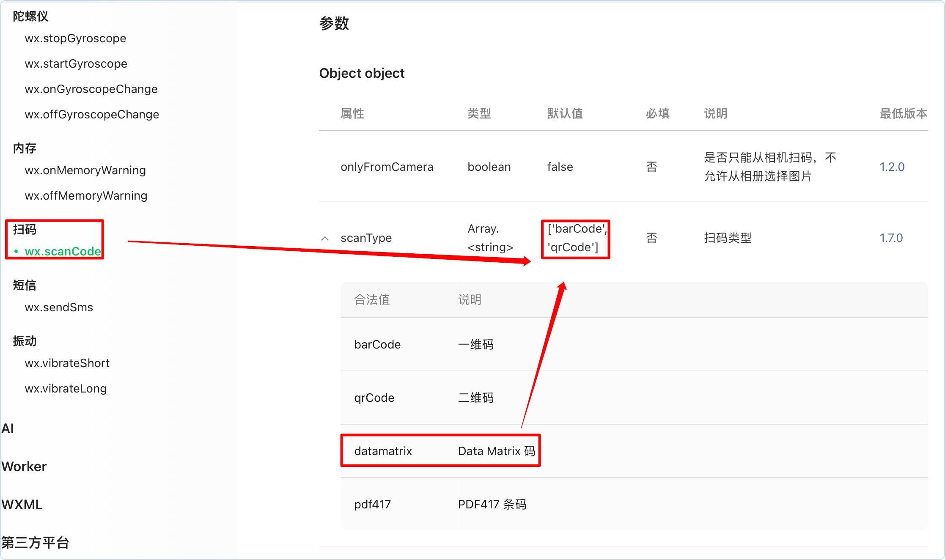
Task: Go to wx.onGyroscopeChange page
Action: click(x=91, y=89)
